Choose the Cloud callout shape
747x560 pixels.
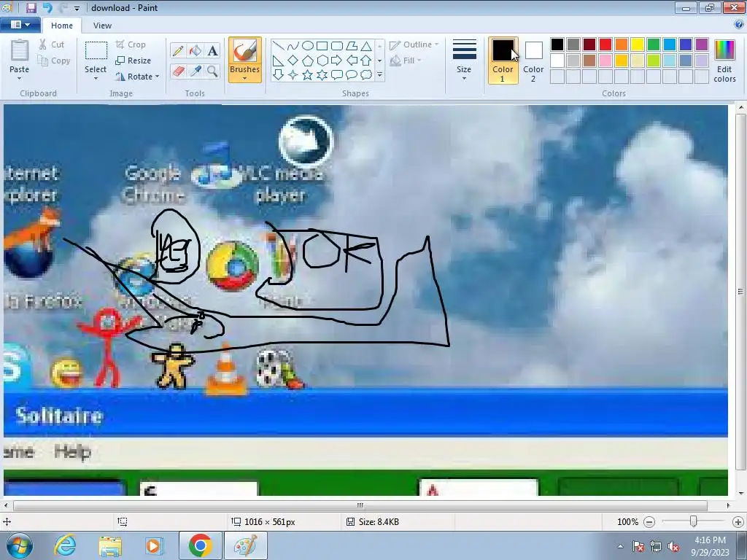366,75
